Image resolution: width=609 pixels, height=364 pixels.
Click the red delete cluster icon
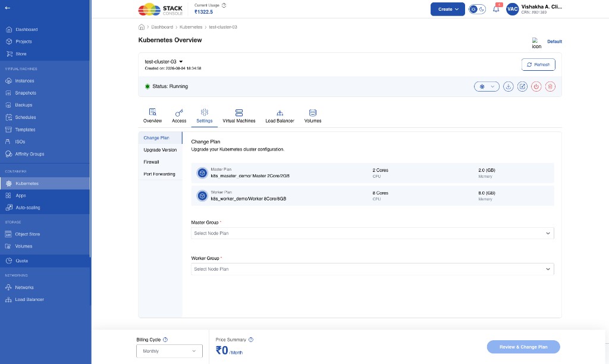(x=550, y=87)
